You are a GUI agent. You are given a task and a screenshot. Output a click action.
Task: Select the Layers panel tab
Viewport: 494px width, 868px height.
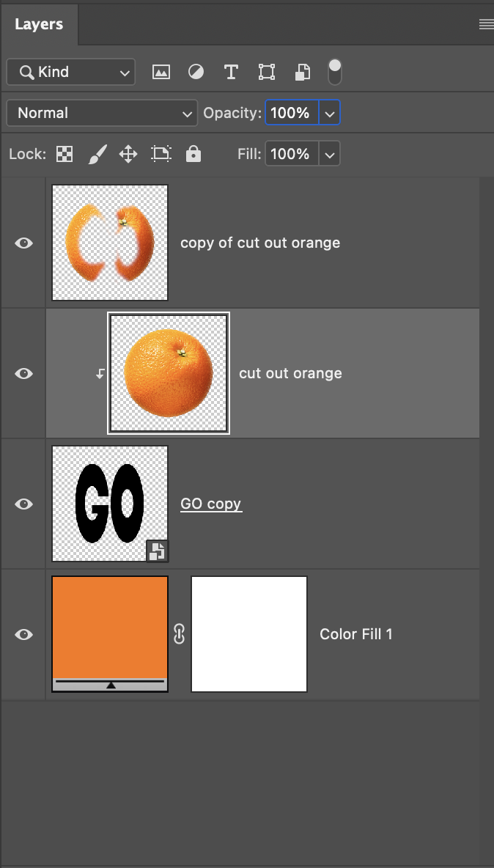tap(39, 24)
